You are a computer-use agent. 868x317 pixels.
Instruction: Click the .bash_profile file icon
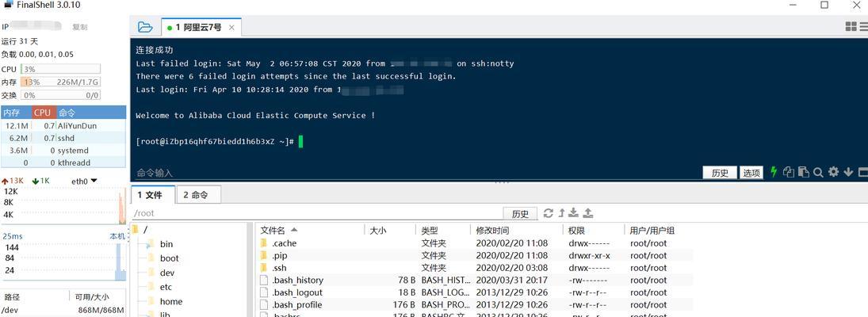coord(264,305)
